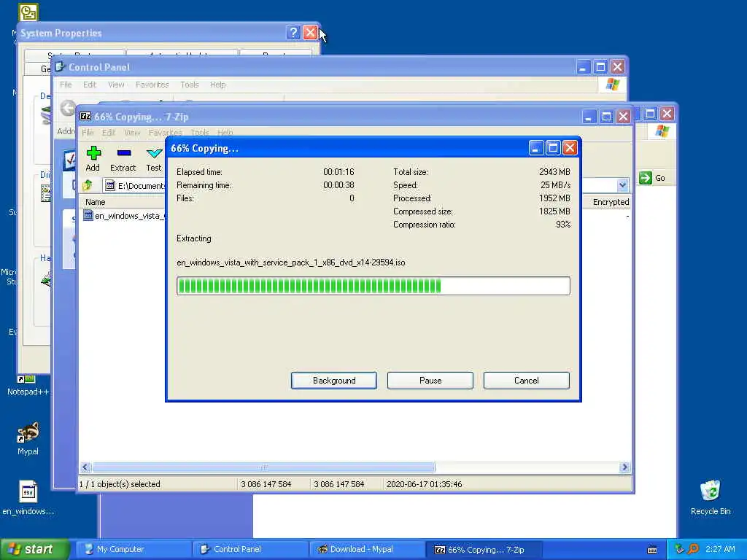Viewport: 747px width, 560px height.
Task: Open the Edit menu in Control Panel
Action: click(90, 85)
